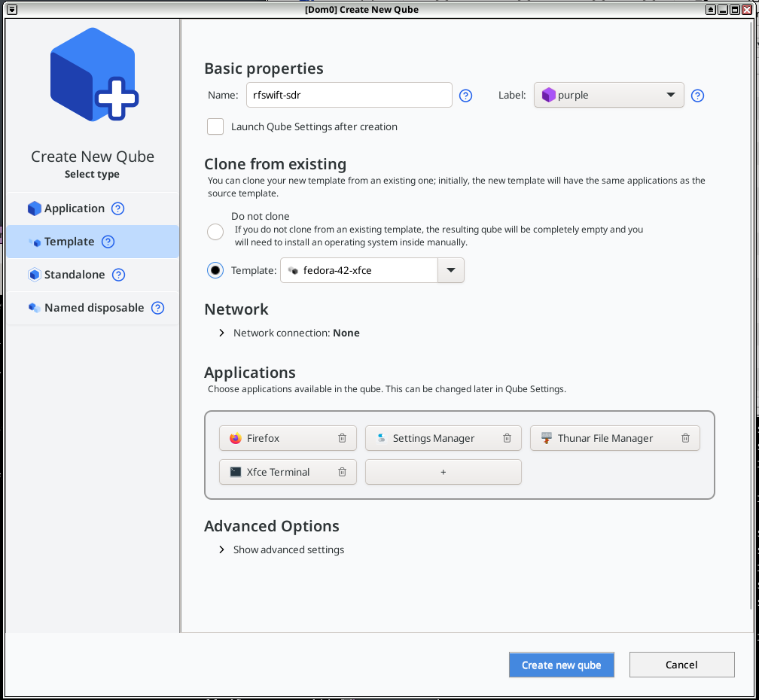Click the Standalone help icon
The image size is (759, 700).
point(118,275)
